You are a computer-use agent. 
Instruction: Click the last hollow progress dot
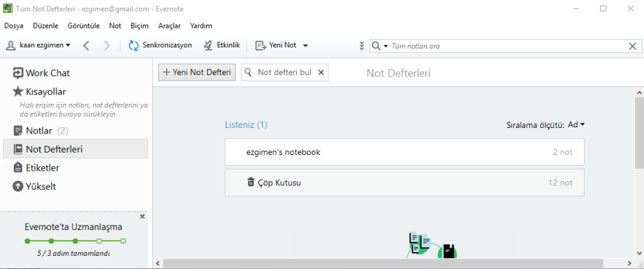[x=123, y=241]
